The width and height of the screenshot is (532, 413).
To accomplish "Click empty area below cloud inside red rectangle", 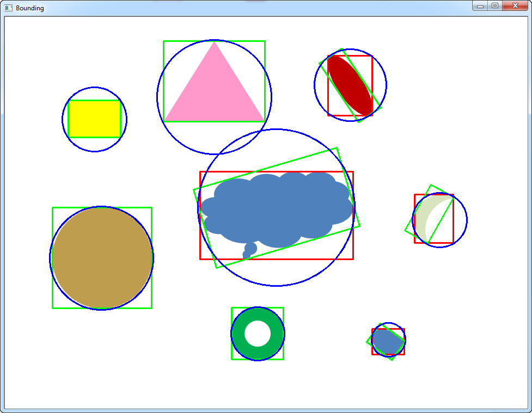I will (316, 250).
